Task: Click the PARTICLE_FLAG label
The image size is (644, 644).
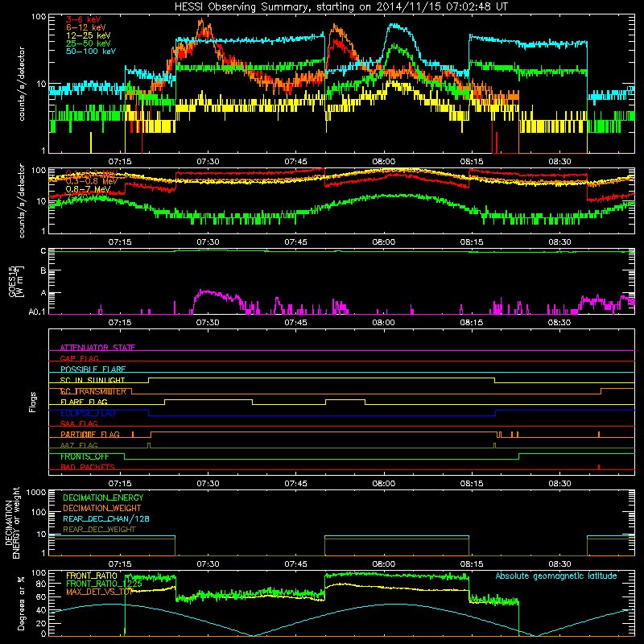Action: click(90, 435)
